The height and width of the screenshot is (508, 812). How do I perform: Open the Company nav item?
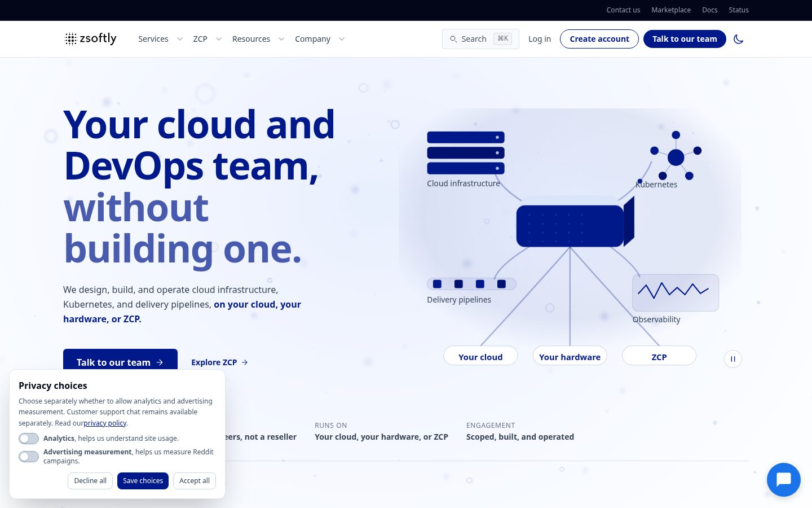(x=312, y=39)
